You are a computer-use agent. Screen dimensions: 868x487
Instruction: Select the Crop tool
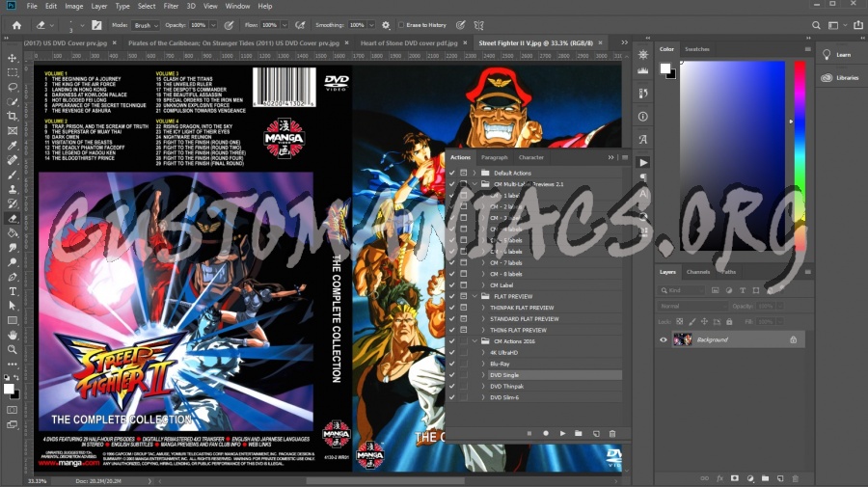(13, 117)
